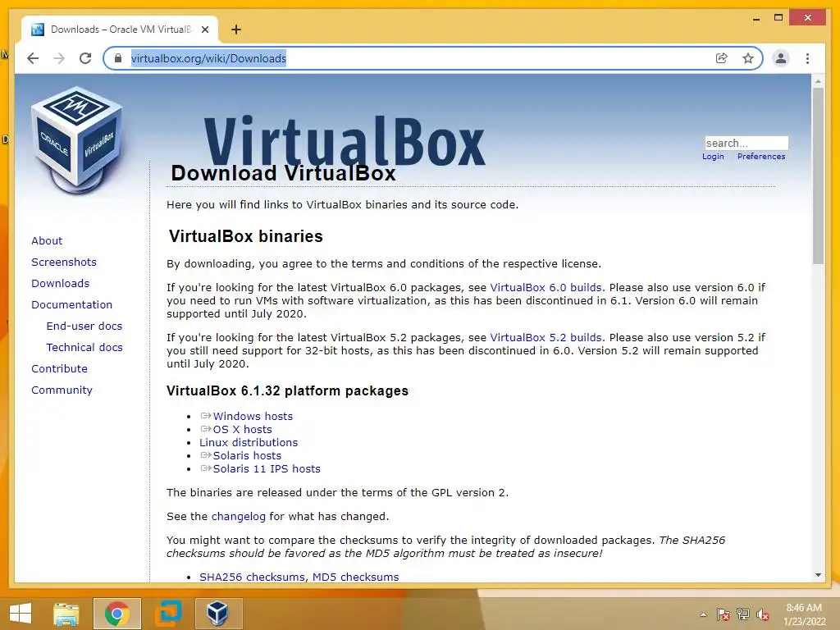Open the Downloads sidebar link

tap(60, 283)
